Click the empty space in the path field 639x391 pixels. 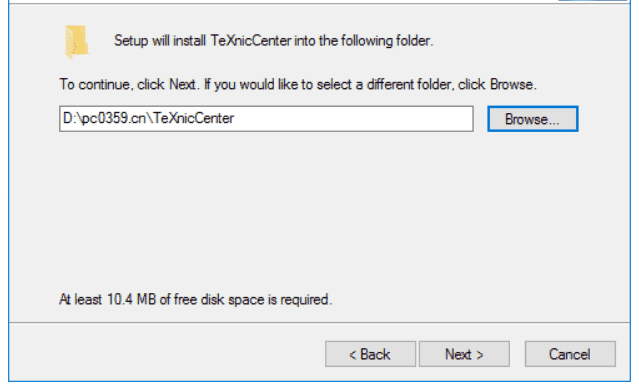click(353, 119)
